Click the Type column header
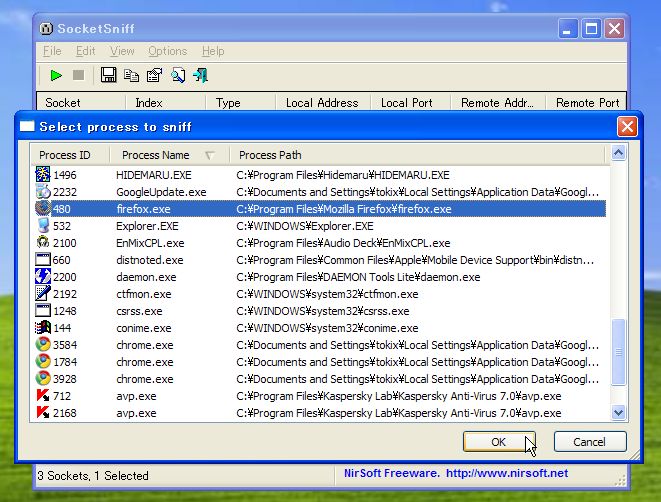661x502 pixels. point(240,102)
